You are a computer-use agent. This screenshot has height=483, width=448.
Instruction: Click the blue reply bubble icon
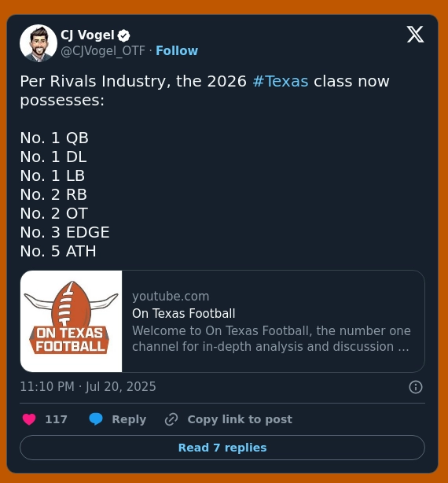coord(96,419)
